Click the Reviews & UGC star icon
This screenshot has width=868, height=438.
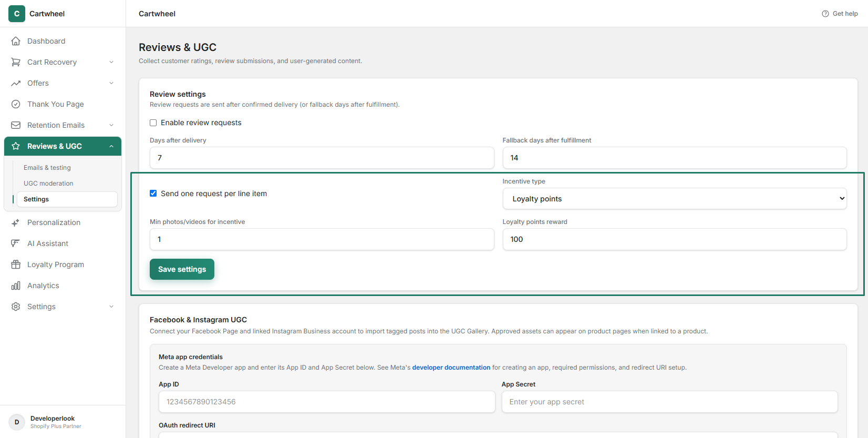(16, 146)
